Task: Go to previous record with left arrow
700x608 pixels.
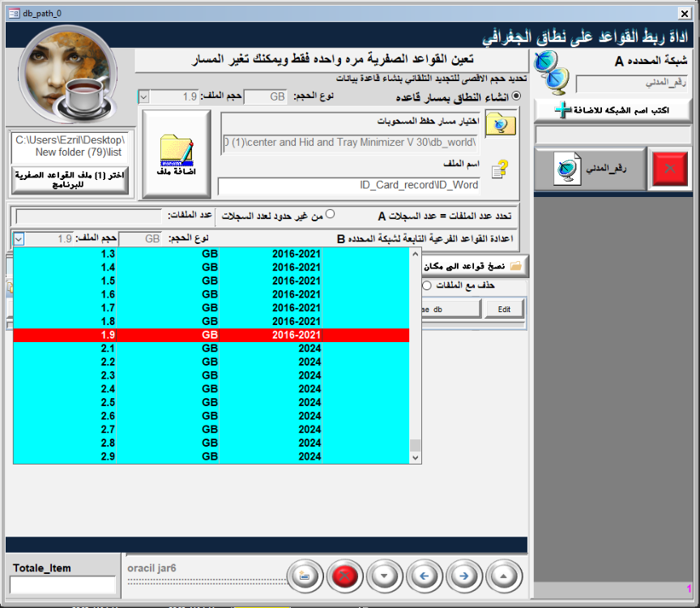Action: [x=424, y=576]
